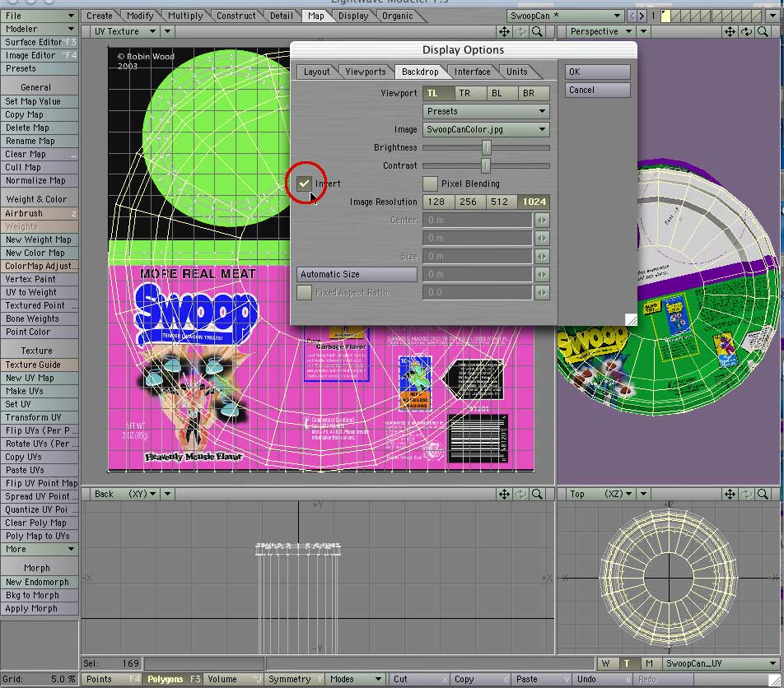
Task: Click the Texture Guide button
Action: (39, 365)
